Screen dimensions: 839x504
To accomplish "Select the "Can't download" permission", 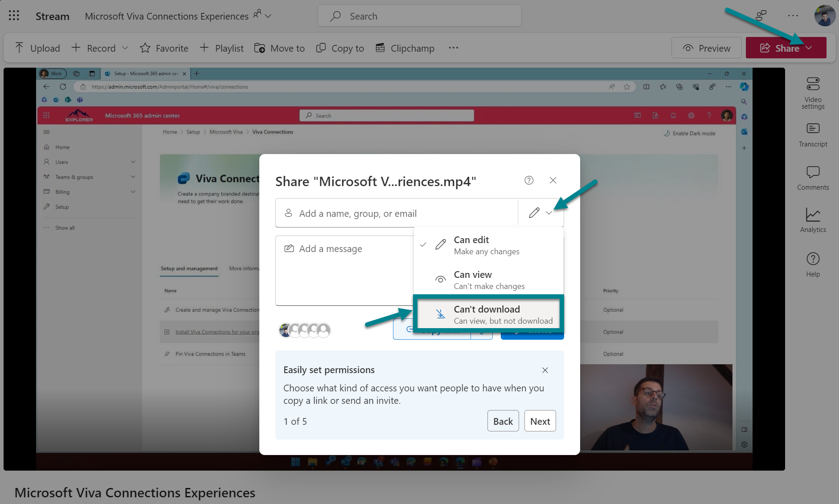I will coord(487,314).
